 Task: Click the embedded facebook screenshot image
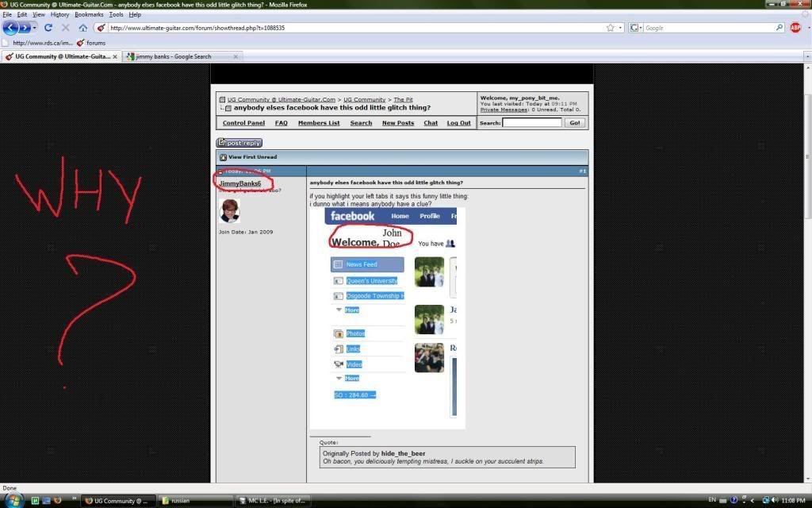[388, 318]
